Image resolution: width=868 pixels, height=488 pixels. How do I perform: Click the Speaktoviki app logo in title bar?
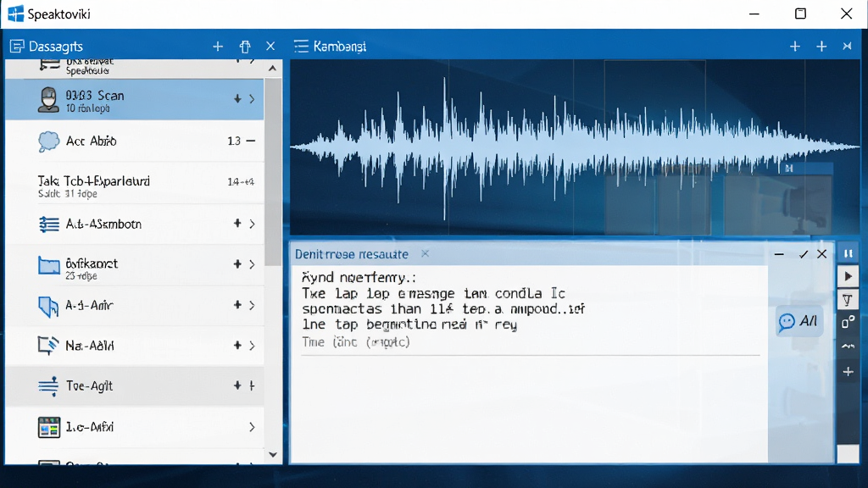(15, 14)
